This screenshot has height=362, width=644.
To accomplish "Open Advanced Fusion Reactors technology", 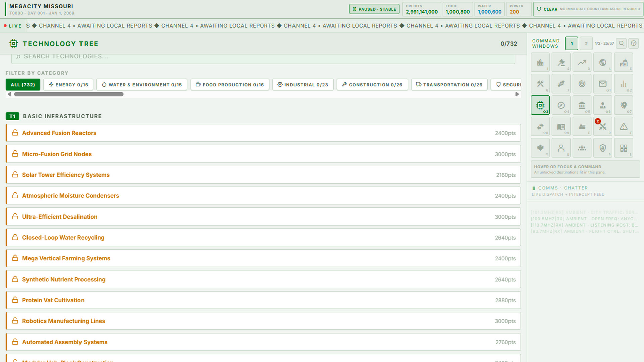I will (x=263, y=133).
